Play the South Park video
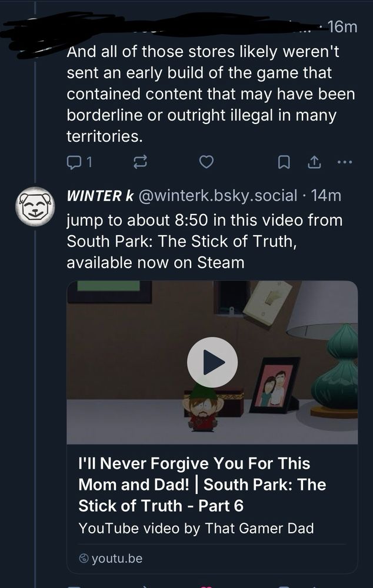This screenshot has width=373, height=588. pyautogui.click(x=212, y=362)
